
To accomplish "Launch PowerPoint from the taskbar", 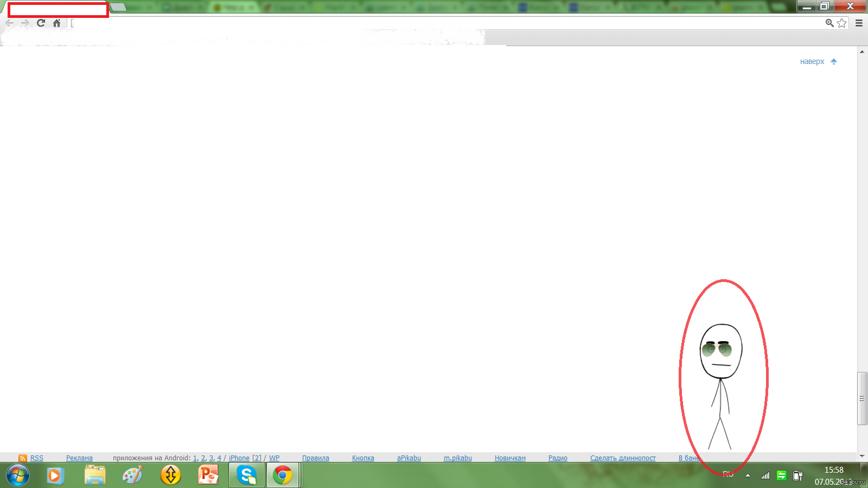I will [208, 476].
